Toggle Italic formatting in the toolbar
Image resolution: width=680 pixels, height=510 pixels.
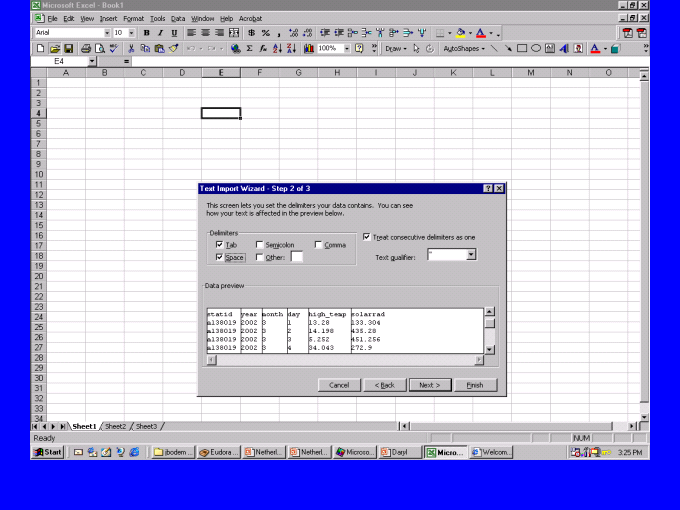(x=160, y=33)
